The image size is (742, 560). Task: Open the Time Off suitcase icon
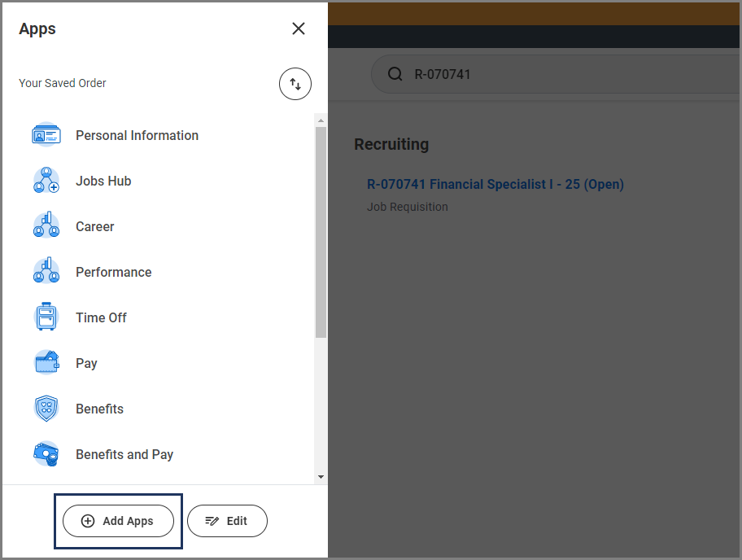click(46, 317)
